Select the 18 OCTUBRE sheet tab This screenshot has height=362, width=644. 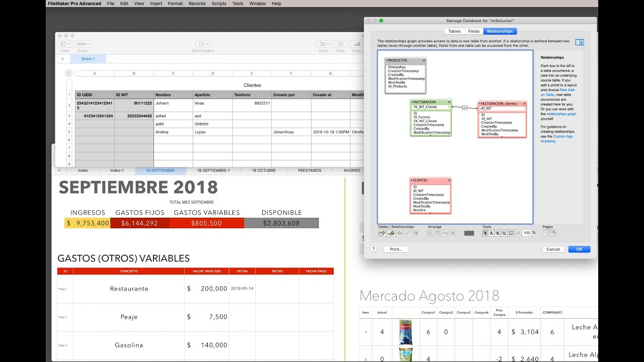click(x=264, y=170)
